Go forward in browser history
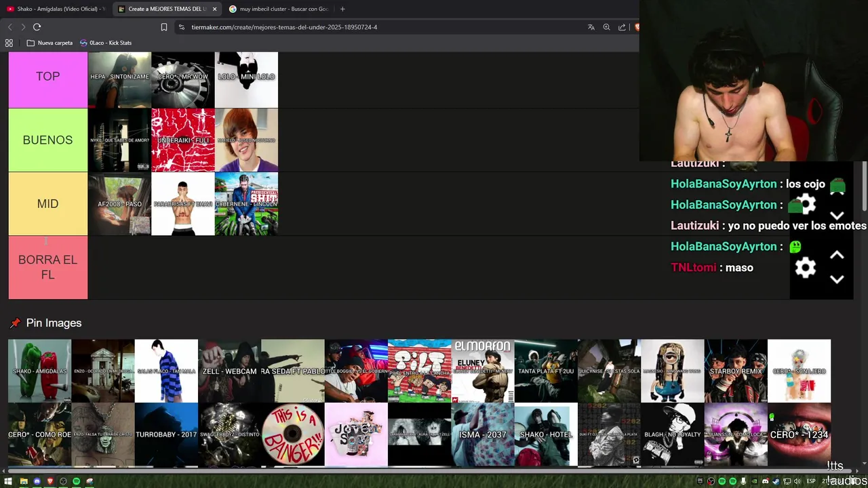868x488 pixels. (x=23, y=27)
